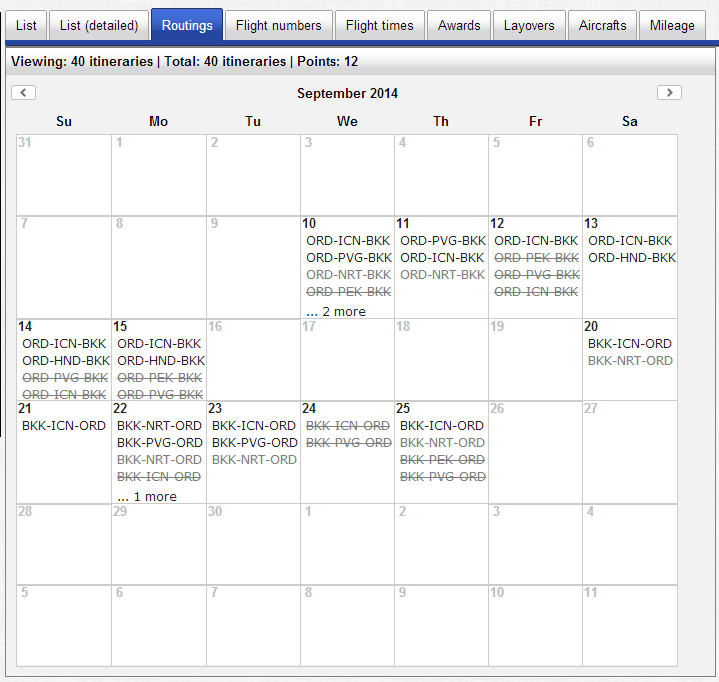Select ORD-ICN-BKK on September 15
The image size is (719, 682).
click(159, 344)
